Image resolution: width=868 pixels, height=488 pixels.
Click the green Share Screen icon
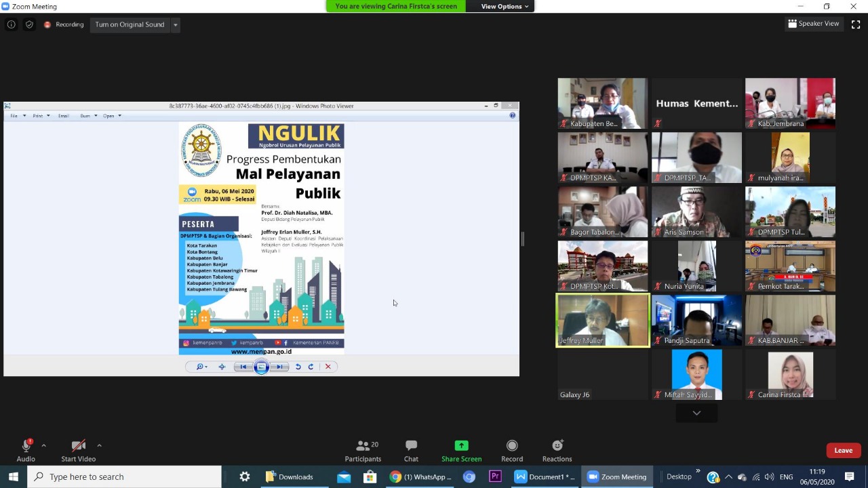461,445
